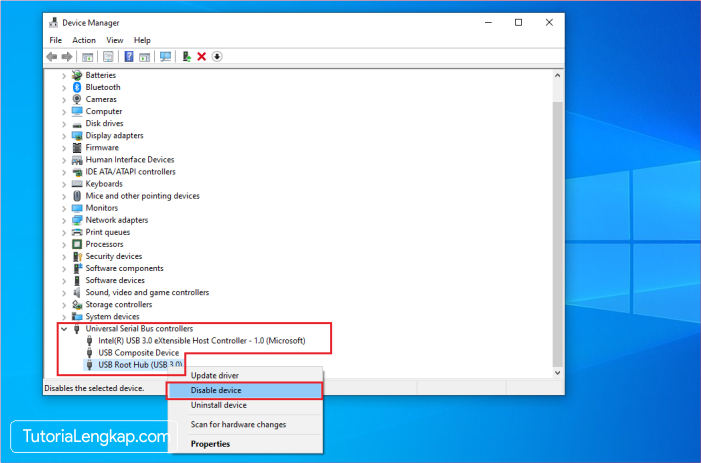
Task: Select the Cameras webcam icon
Action: (77, 99)
